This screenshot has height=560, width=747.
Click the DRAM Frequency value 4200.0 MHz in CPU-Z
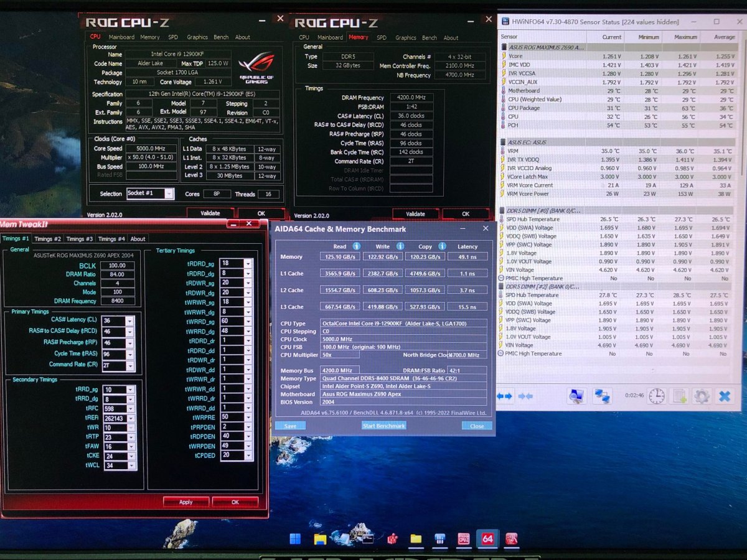[411, 98]
